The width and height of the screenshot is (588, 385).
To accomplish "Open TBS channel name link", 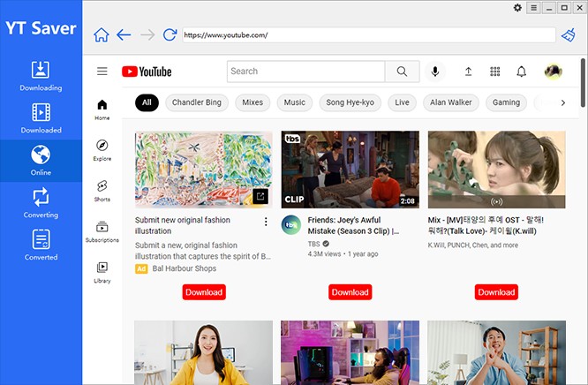I will coord(314,244).
